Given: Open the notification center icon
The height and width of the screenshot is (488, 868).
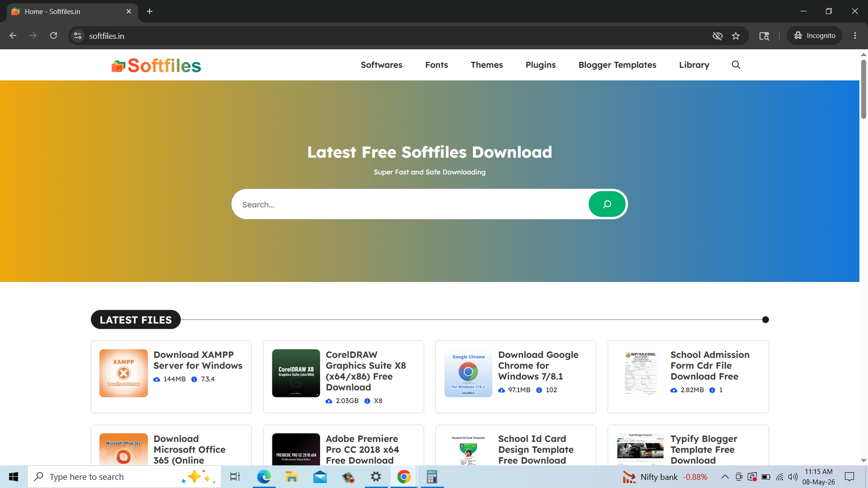Looking at the screenshot, I should click(x=850, y=477).
